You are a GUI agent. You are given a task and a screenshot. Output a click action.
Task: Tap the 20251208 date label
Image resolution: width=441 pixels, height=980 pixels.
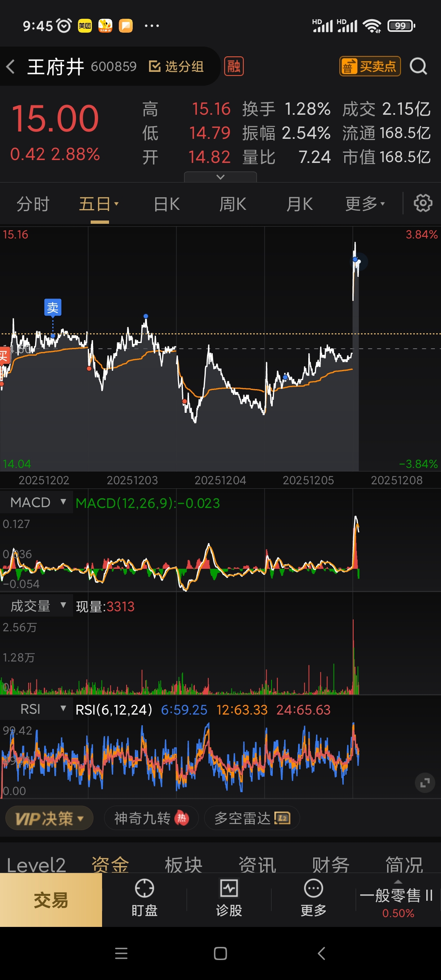[x=396, y=480]
